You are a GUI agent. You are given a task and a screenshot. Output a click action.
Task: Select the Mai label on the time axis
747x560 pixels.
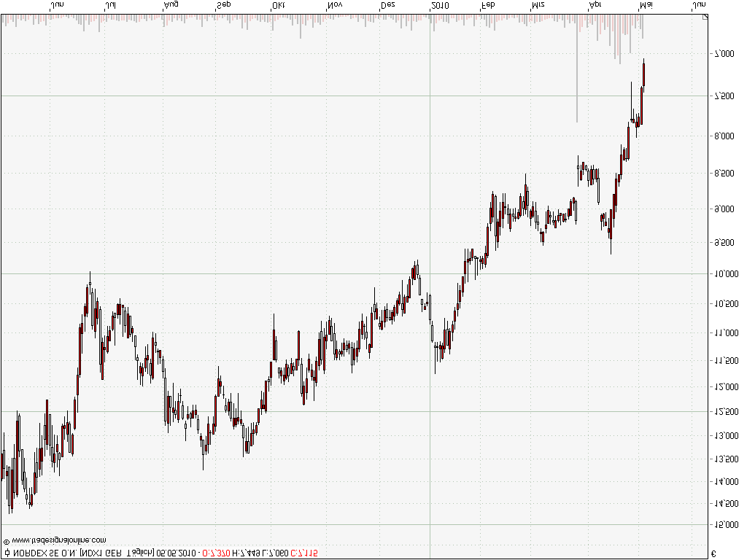[x=646, y=6]
